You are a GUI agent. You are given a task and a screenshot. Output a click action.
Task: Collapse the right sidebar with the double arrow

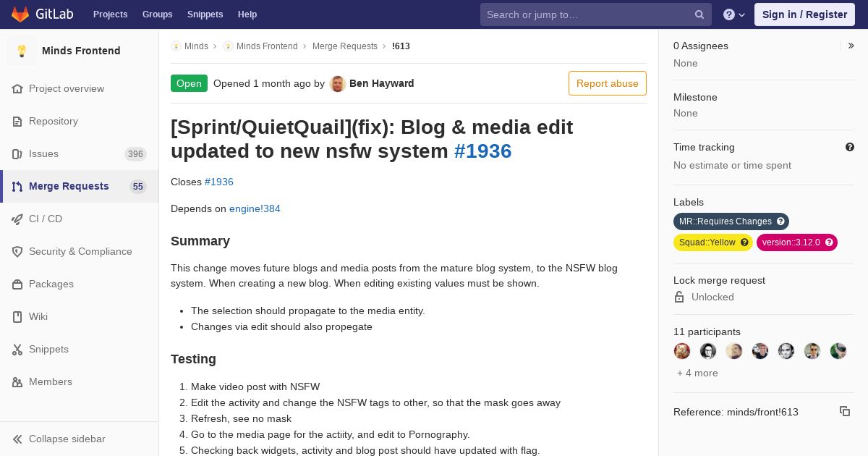tap(851, 46)
